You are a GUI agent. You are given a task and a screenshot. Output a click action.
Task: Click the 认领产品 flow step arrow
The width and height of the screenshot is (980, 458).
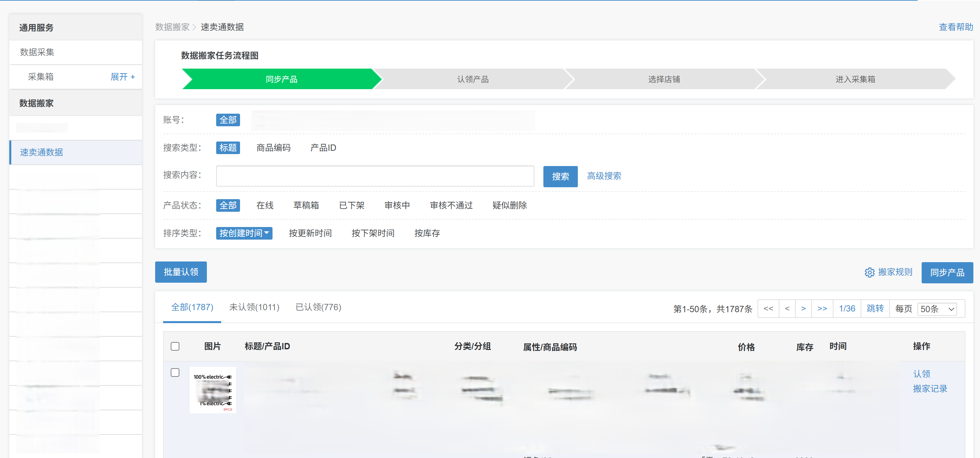(472, 79)
